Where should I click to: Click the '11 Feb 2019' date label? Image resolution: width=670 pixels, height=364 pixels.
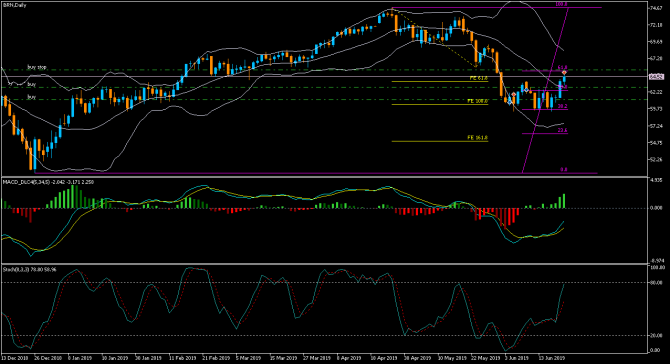coord(182,358)
